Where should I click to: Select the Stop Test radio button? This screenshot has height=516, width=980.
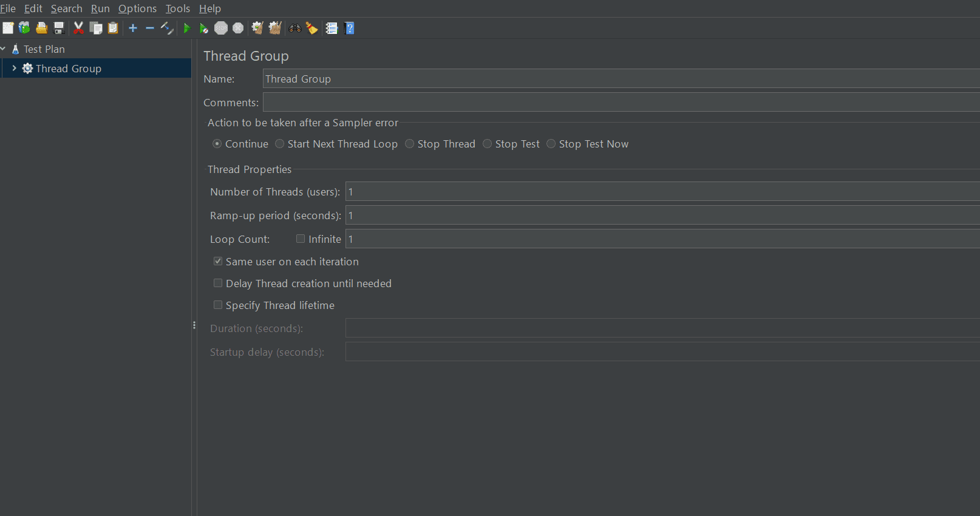click(487, 144)
